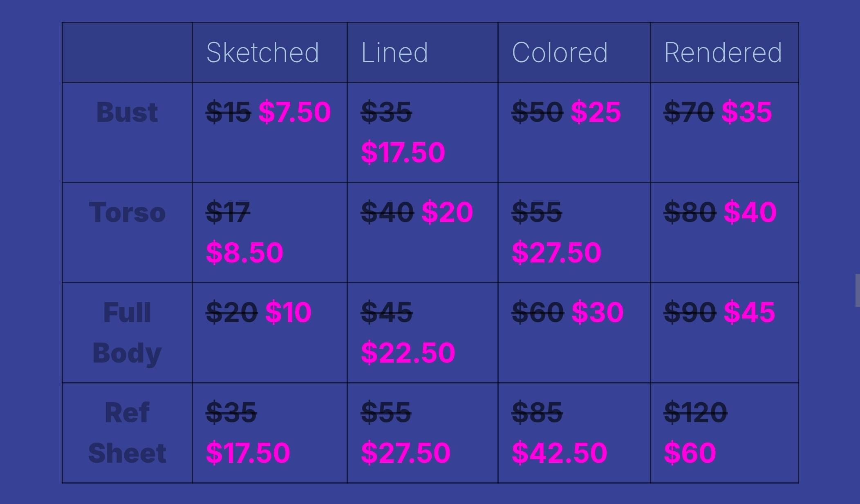Click the Sketched column header
The image size is (860, 504).
click(x=262, y=53)
